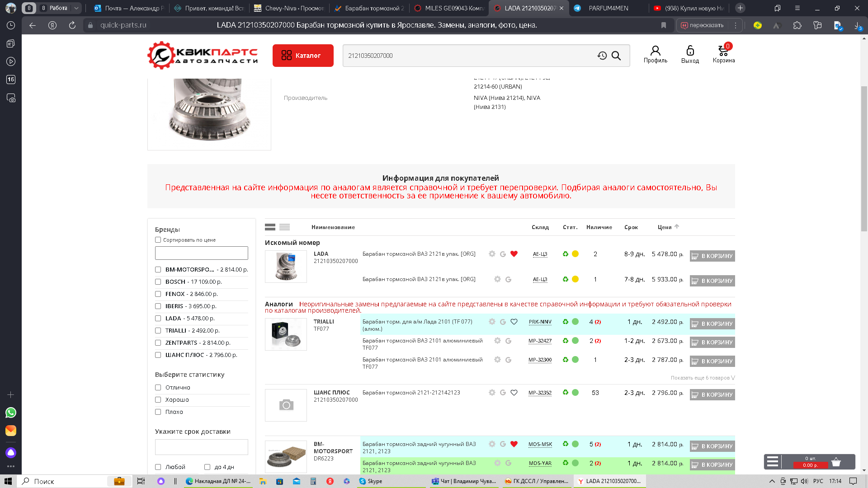
Task: Check BOSCH brand filter
Action: point(158,282)
